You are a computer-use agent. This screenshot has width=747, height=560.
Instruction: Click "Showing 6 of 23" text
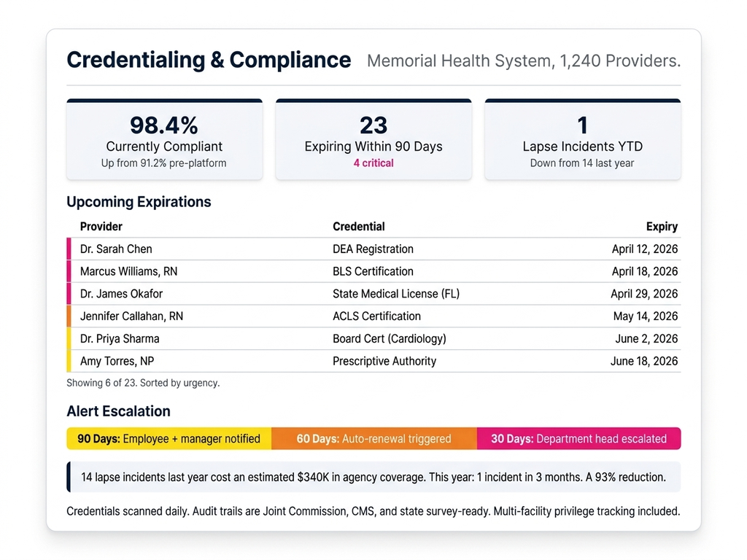click(x=142, y=383)
